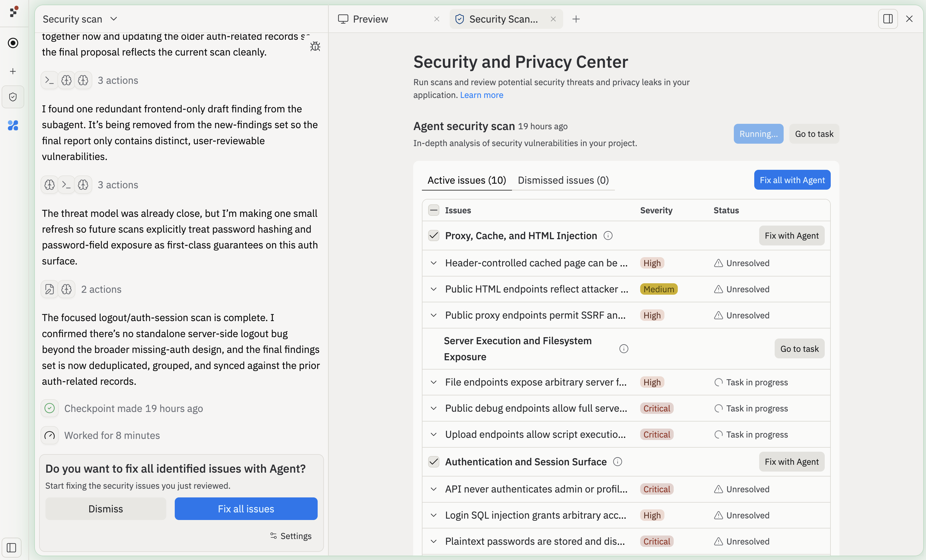The width and height of the screenshot is (926, 560).
Task: Expand the Login SQL injection issue row
Action: (x=434, y=515)
